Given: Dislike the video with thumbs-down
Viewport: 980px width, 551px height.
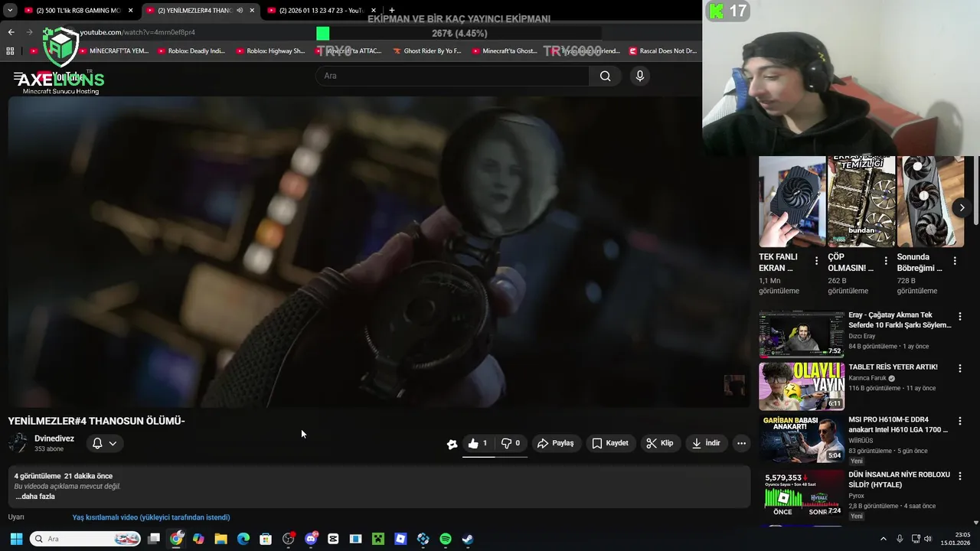Looking at the screenshot, I should click(511, 443).
